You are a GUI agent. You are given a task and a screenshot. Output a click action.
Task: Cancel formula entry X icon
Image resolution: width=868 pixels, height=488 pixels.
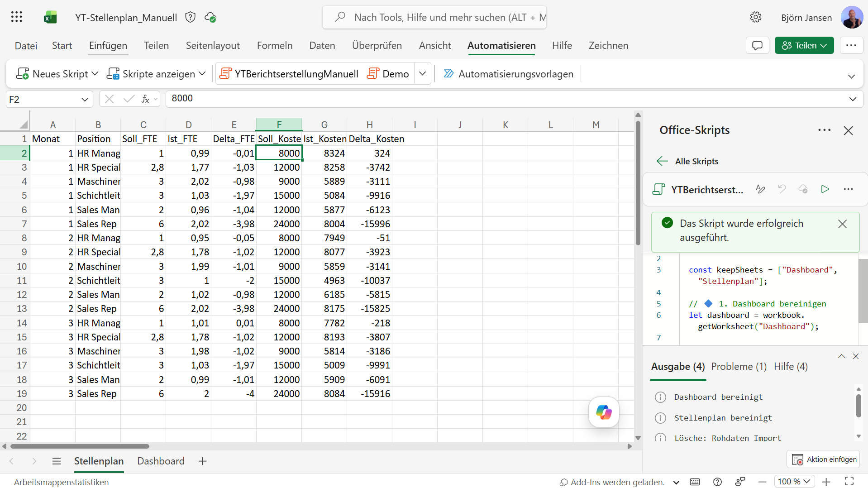[x=109, y=99]
